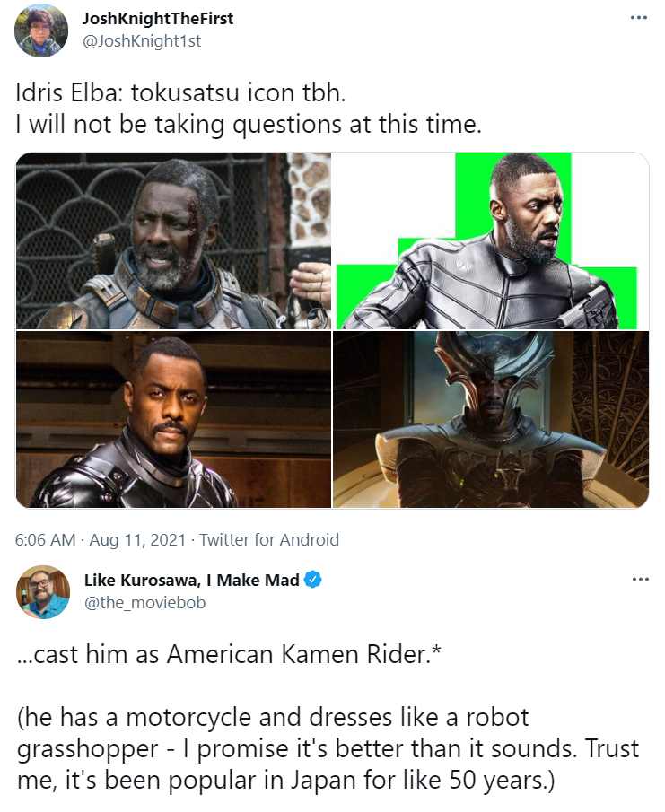Click the Aug 11, 2021 date link
This screenshot has width=665, height=812.
click(137, 539)
